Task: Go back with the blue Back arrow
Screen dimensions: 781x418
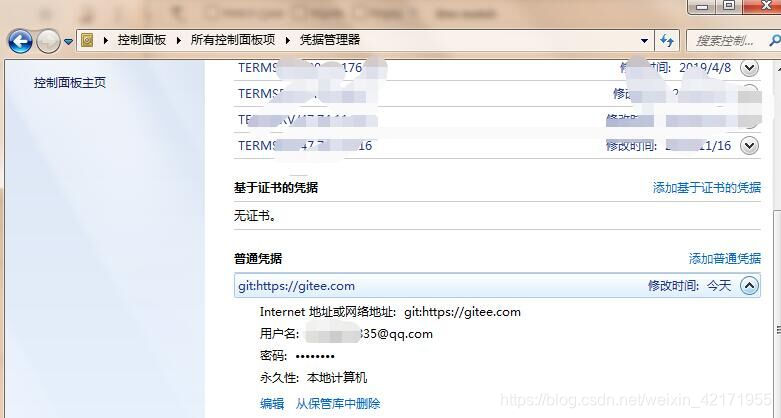Action: (20, 41)
